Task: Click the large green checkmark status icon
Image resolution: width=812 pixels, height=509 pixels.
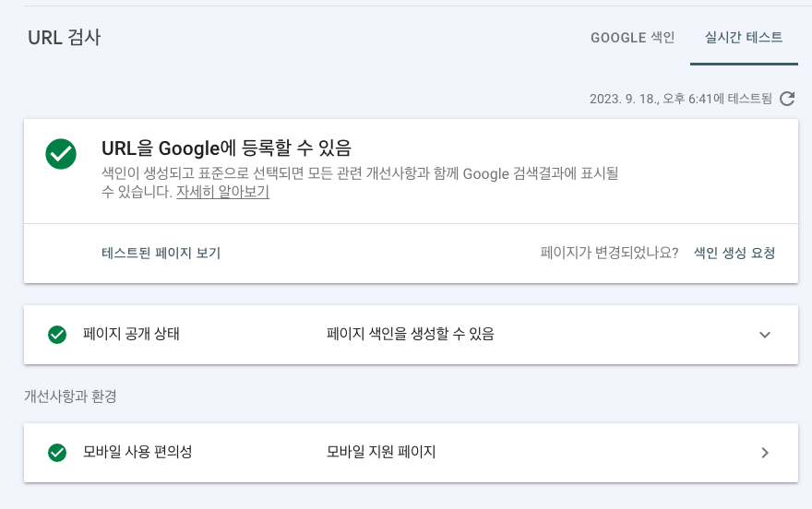Action: tap(61, 154)
